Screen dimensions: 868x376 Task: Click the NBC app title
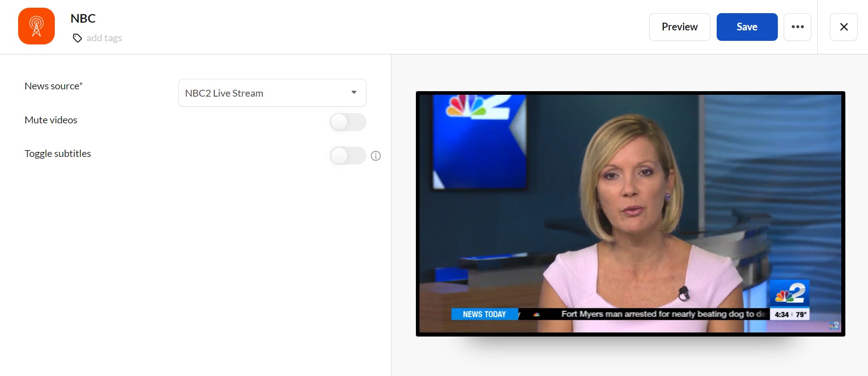pyautogui.click(x=83, y=19)
